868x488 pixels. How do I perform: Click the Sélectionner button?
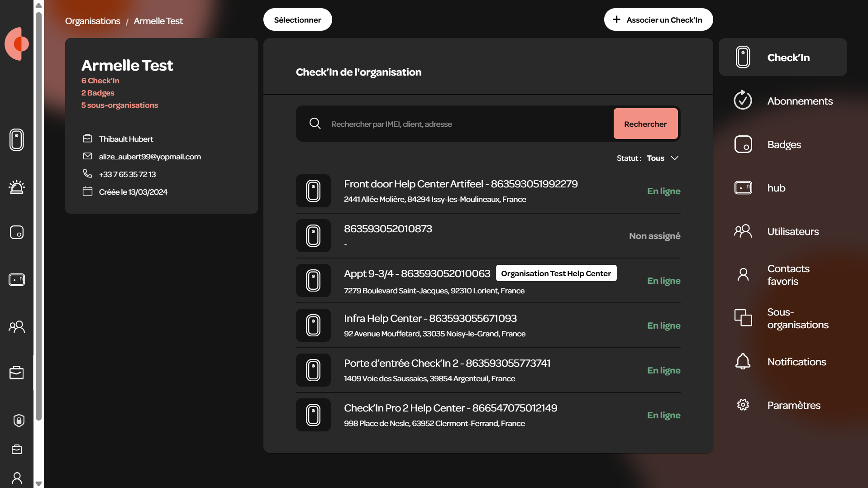click(298, 19)
